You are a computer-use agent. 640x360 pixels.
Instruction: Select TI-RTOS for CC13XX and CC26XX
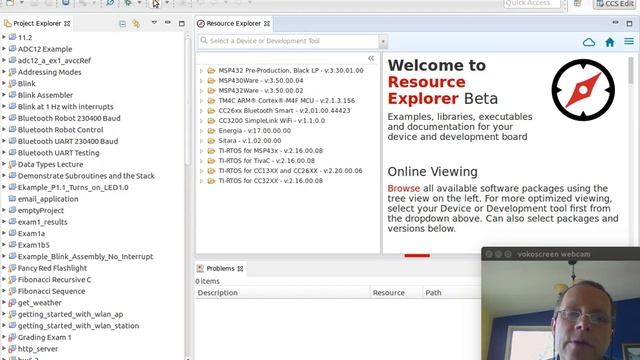[x=290, y=171]
